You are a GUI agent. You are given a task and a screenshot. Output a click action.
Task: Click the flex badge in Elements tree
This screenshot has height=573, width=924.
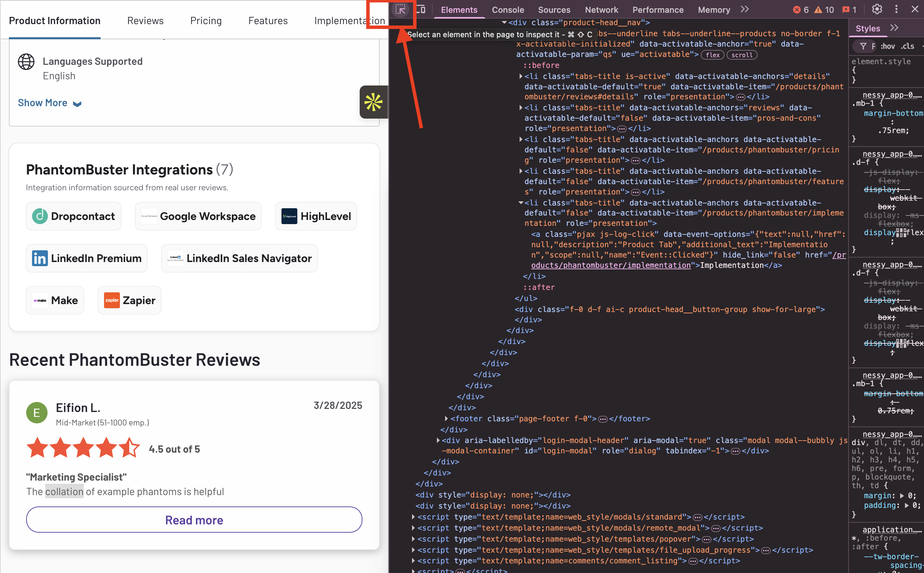[712, 55]
